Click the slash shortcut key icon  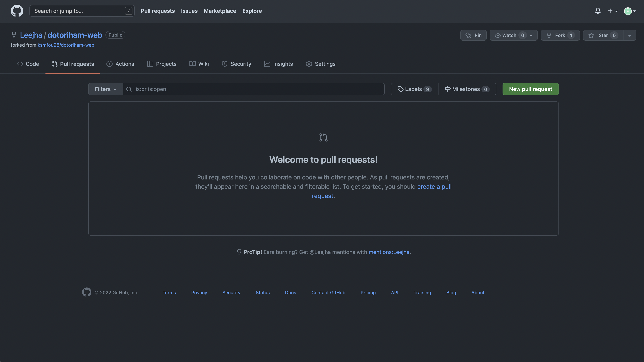coord(128,11)
